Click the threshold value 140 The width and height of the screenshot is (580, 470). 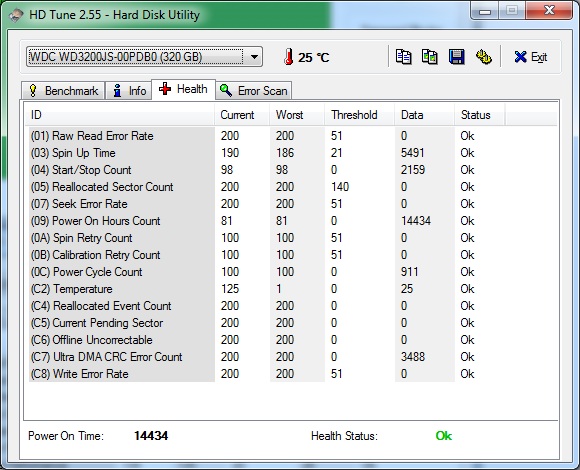coord(340,187)
